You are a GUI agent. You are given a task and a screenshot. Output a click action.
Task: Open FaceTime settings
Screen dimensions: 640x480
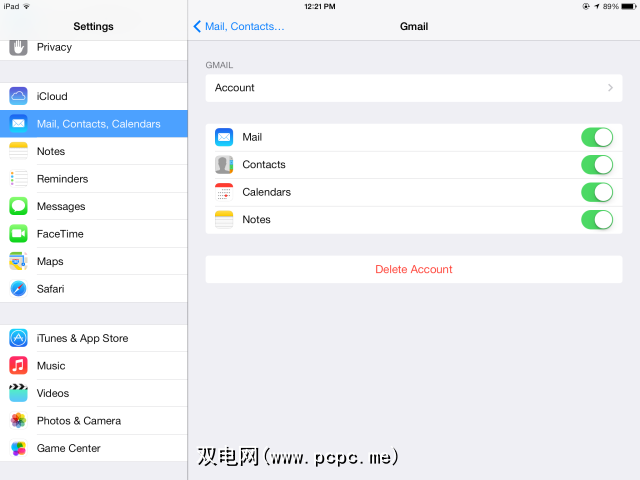pyautogui.click(x=93, y=233)
